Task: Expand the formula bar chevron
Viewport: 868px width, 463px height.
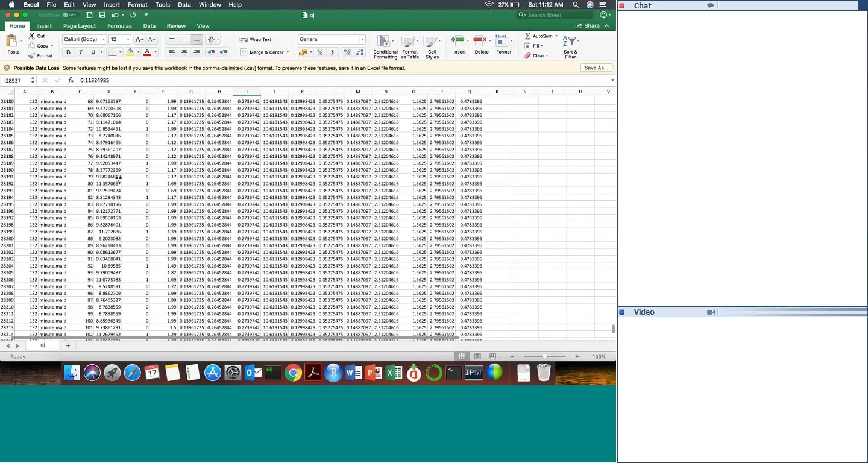Action: coord(612,80)
